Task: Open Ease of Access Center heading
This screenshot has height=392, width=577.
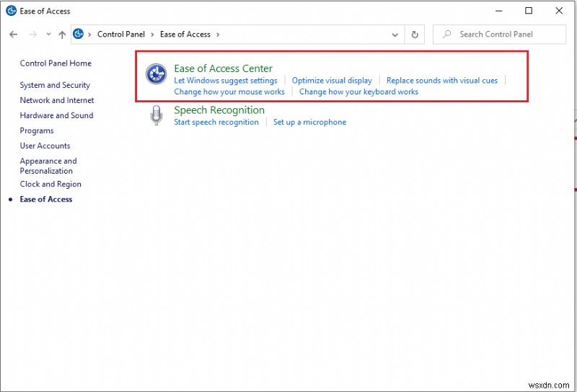Action: [x=223, y=68]
